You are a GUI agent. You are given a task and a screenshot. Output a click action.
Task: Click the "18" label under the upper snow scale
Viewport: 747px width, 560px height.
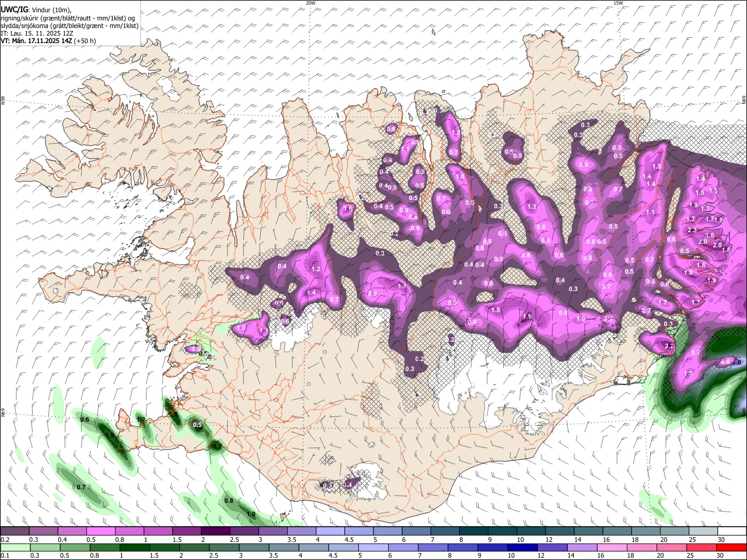(636, 540)
